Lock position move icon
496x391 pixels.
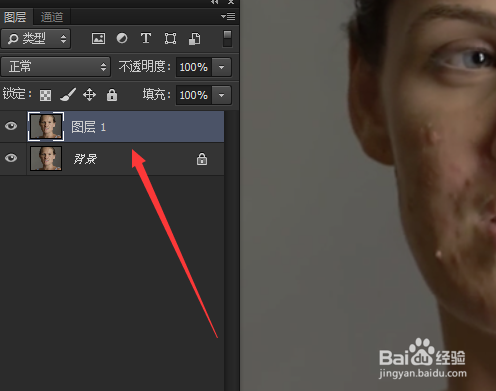click(89, 95)
